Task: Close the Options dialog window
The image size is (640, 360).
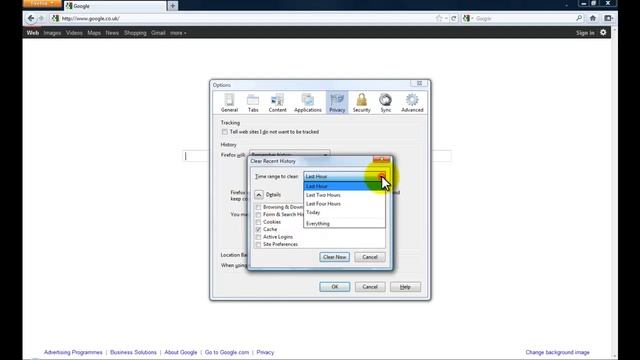Action: [419, 83]
